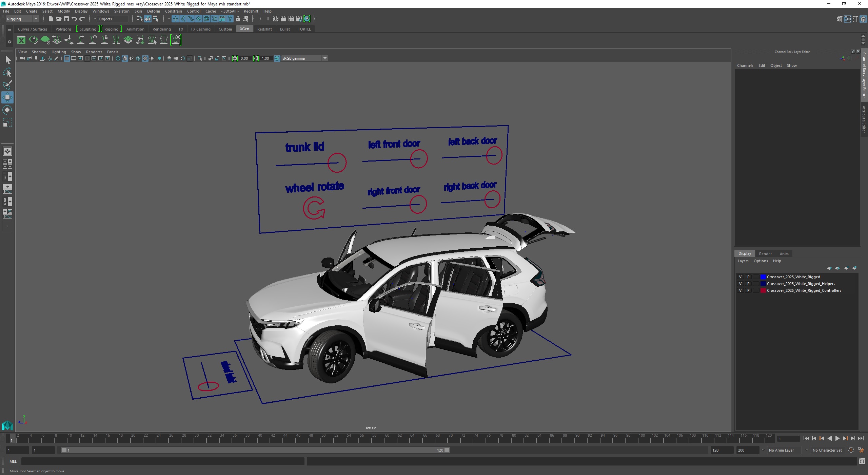Switch to the Polygons shelf tab
The image size is (868, 475).
63,29
